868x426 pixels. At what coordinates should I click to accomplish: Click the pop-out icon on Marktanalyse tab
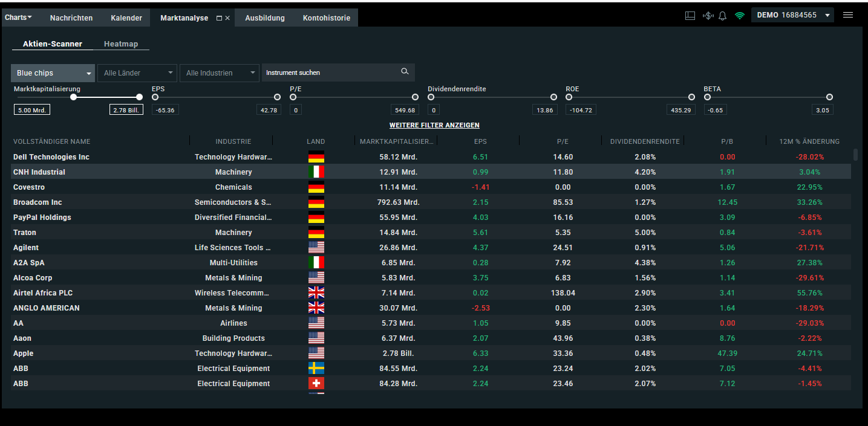coord(219,18)
